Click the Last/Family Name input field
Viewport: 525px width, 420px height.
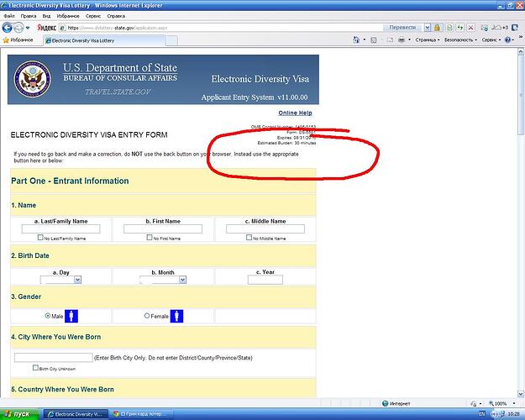tap(61, 228)
